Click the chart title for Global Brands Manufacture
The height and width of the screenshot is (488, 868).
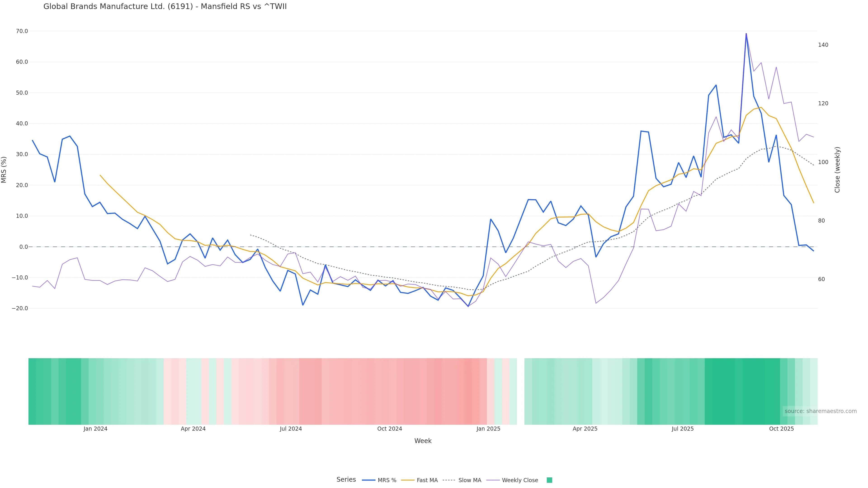point(165,7)
